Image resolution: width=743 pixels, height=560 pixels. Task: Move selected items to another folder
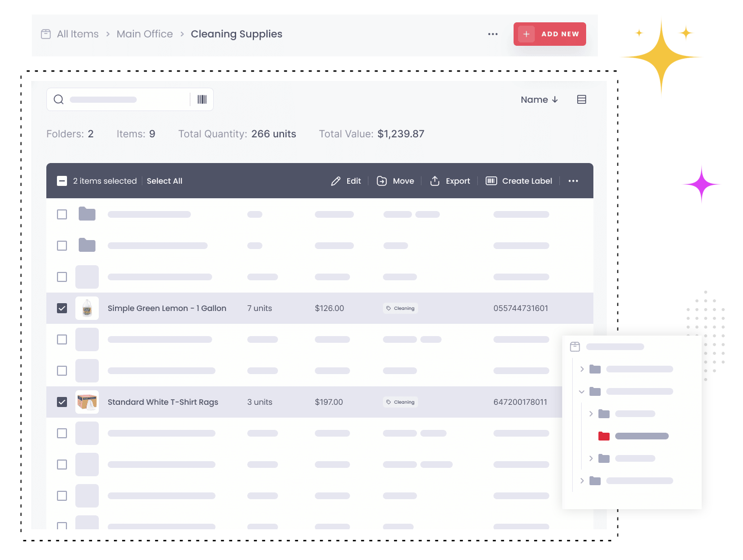tap(395, 181)
